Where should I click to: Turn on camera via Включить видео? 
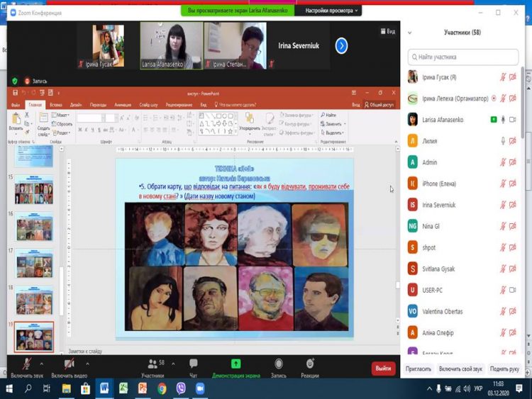click(70, 364)
